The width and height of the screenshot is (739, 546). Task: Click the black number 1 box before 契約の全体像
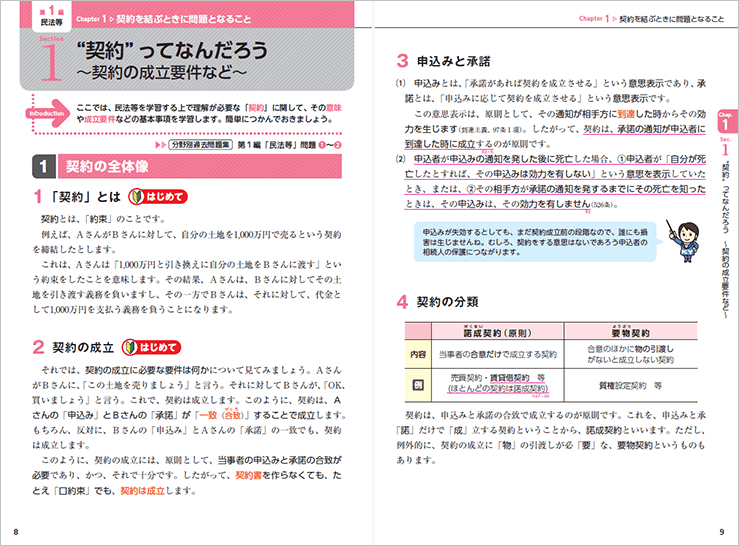[x=43, y=166]
